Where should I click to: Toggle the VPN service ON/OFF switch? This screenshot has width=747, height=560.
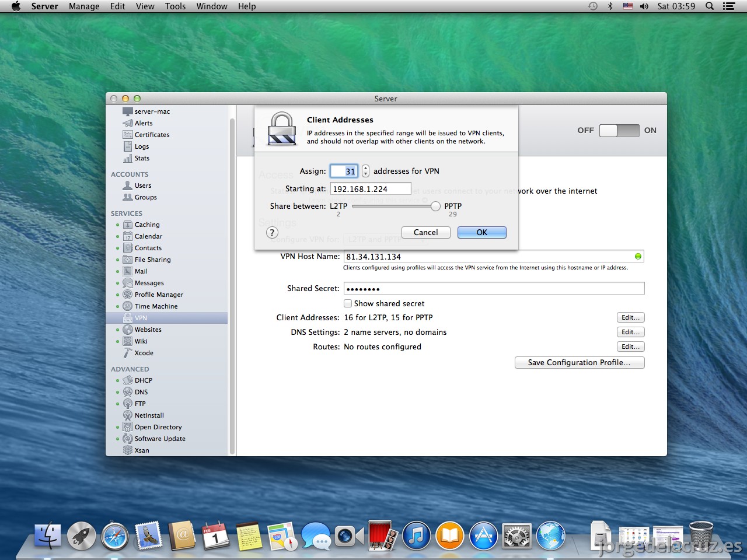pyautogui.click(x=619, y=130)
